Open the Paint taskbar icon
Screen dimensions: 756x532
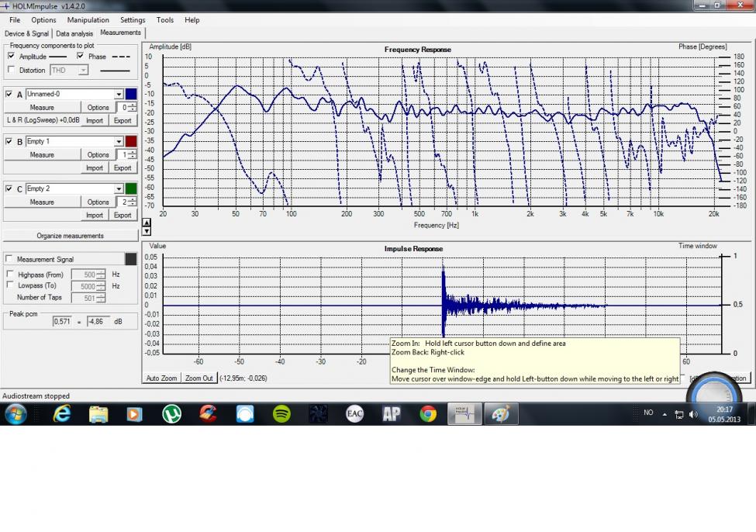click(x=501, y=414)
